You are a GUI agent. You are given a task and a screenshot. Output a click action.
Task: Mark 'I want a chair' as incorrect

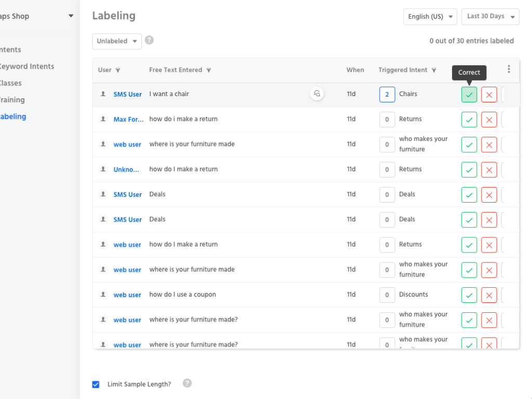[x=489, y=95]
